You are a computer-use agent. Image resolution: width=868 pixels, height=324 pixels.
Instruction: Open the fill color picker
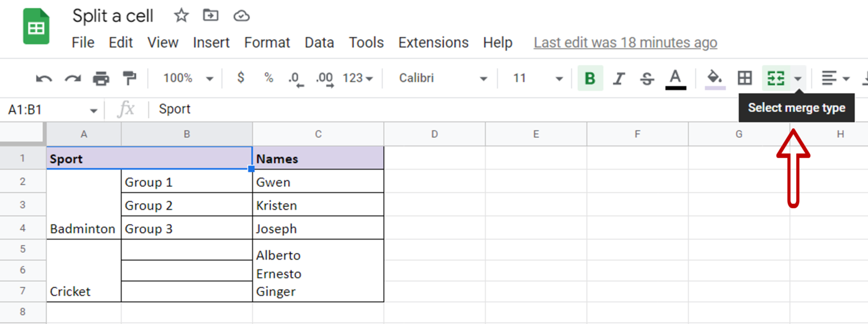coord(715,78)
